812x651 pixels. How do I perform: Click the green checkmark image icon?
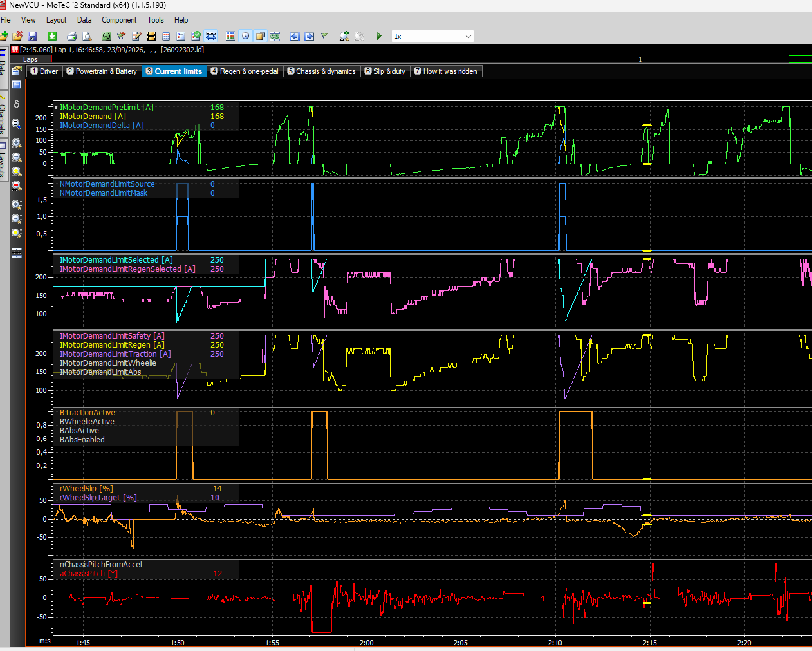(196, 36)
